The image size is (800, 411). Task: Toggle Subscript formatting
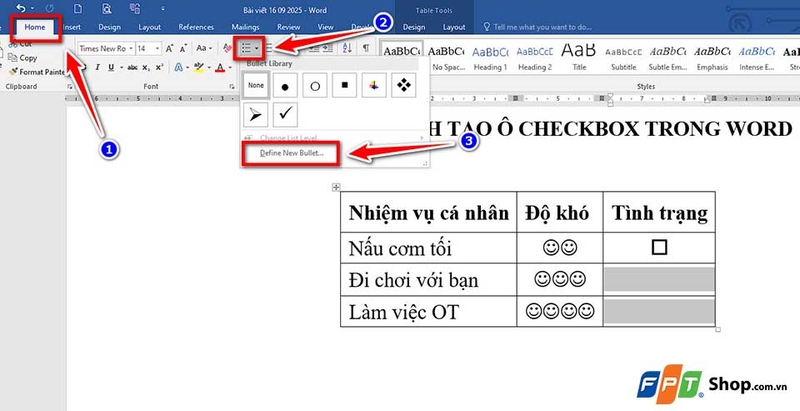coord(146,67)
